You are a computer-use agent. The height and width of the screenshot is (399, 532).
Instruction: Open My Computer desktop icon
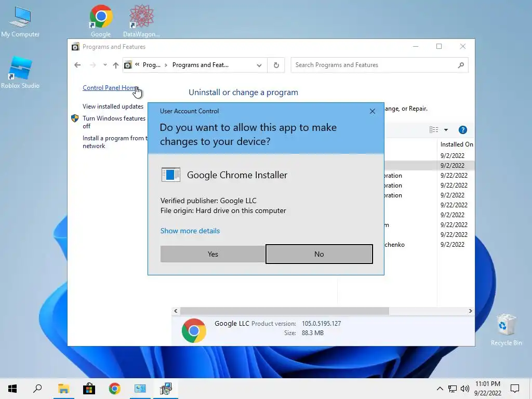point(20,22)
